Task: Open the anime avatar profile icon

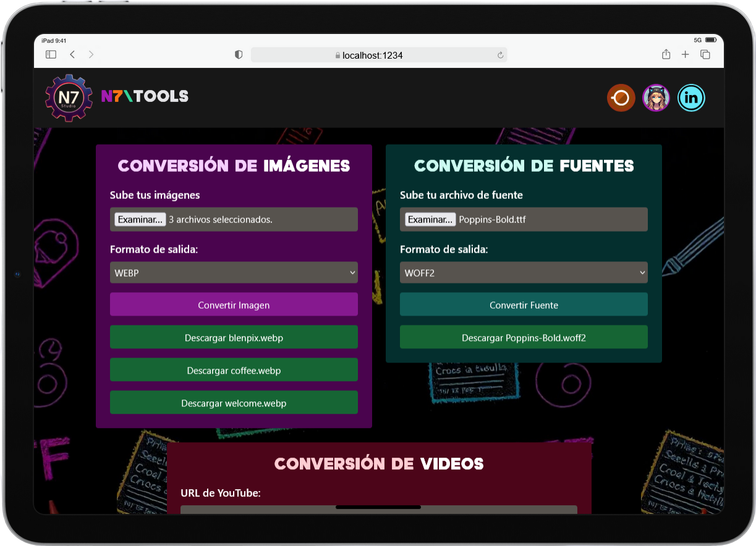Action: (x=656, y=98)
